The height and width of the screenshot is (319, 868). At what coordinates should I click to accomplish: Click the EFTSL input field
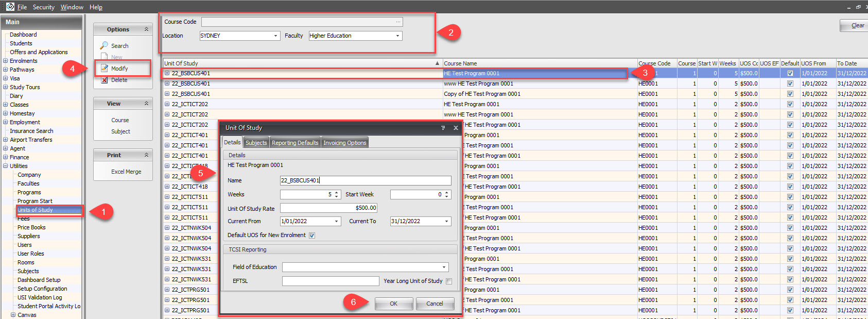(330, 281)
